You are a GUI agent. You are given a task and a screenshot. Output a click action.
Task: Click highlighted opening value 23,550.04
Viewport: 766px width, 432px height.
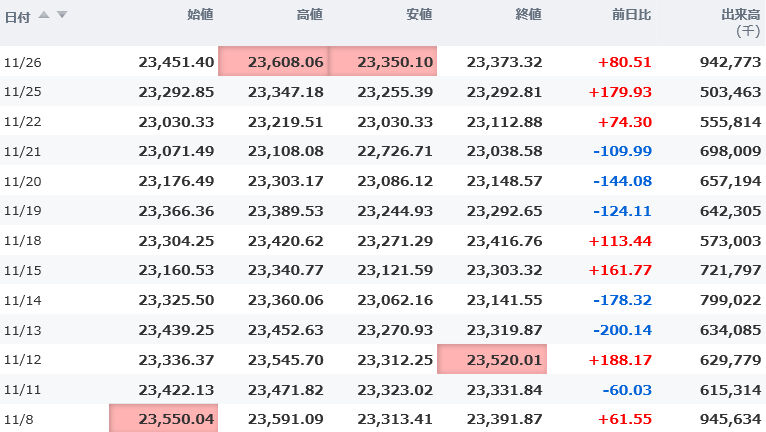(x=164, y=419)
